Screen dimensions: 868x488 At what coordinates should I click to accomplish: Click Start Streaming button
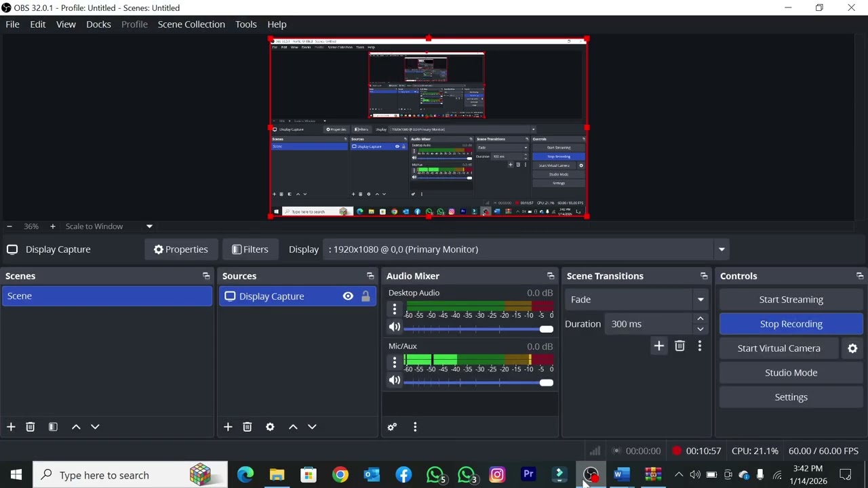[791, 300]
